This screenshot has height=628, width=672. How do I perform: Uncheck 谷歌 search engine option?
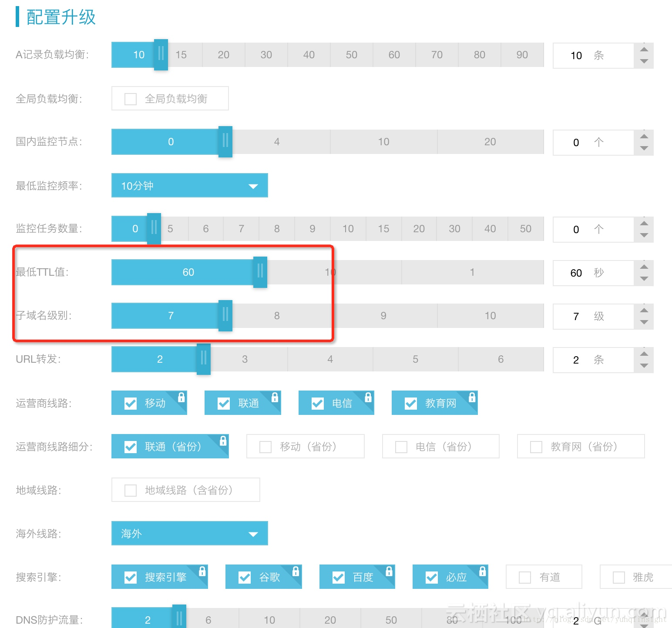[x=245, y=577]
